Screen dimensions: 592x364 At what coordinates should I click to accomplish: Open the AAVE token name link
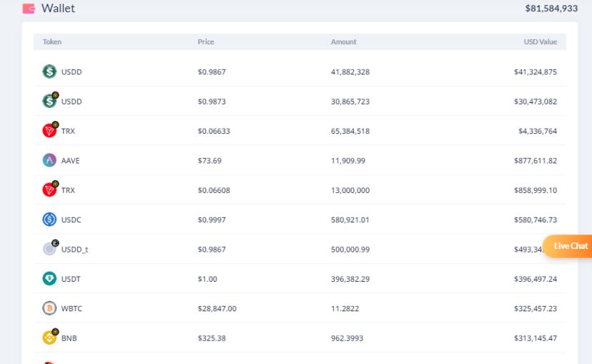[71, 161]
